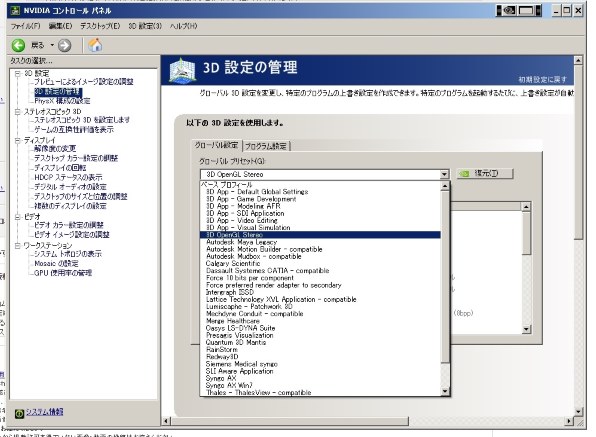The height and width of the screenshot is (437, 596).
Task: Open the 編集(E) menu
Action: point(60,26)
